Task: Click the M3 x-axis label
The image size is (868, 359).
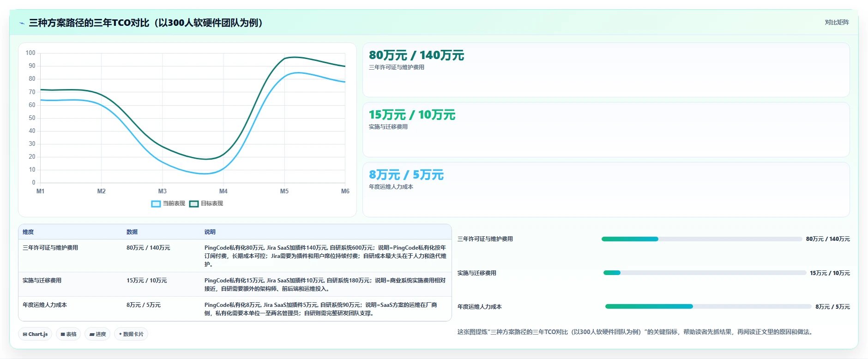Action: pos(163,191)
